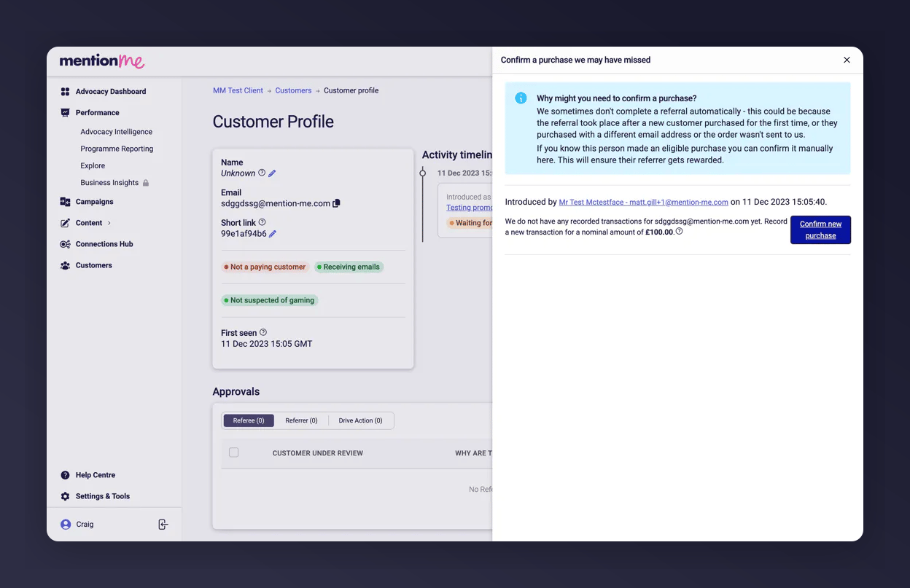The height and width of the screenshot is (588, 910).
Task: Click the Performance chart icon
Action: pyautogui.click(x=65, y=113)
